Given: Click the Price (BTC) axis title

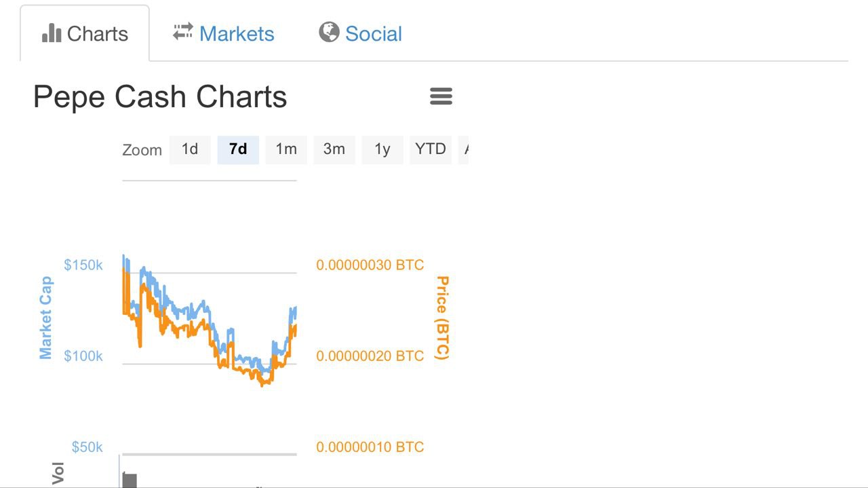Looking at the screenshot, I should [x=442, y=318].
